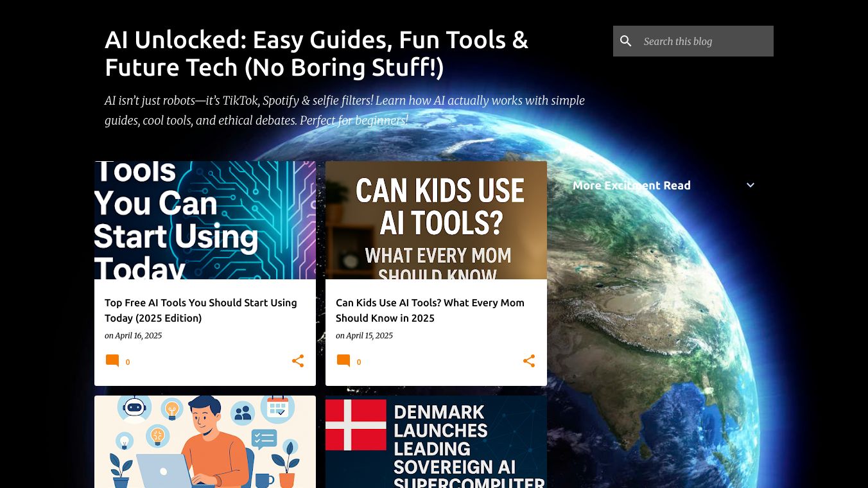The width and height of the screenshot is (868, 488).
Task: View comments on Can Kids Use AI post
Action: [349, 362]
